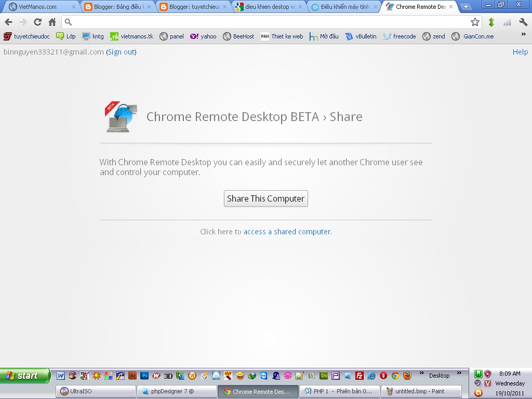This screenshot has width=532, height=399.
Task: Switch to Điều khiển máy tính tab
Action: [344, 6]
